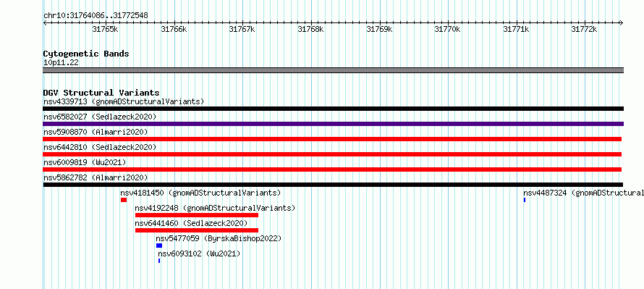
Task: Click the 10p11.22 band label
Action: (x=62, y=63)
